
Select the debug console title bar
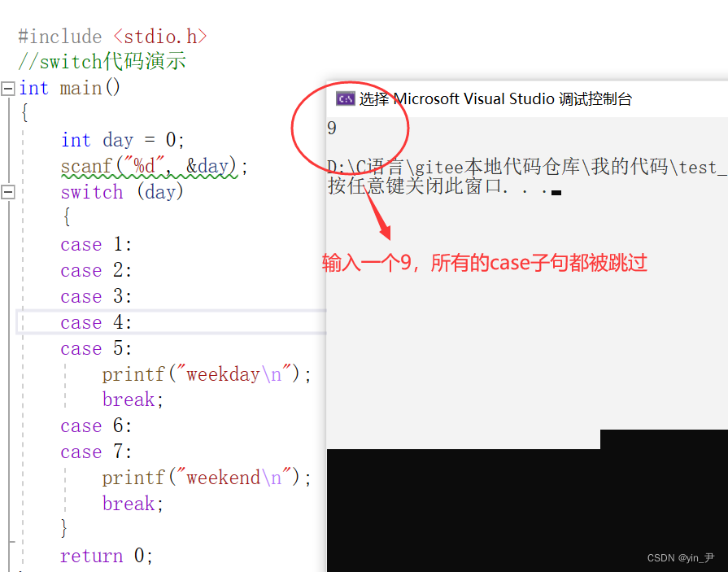504,98
